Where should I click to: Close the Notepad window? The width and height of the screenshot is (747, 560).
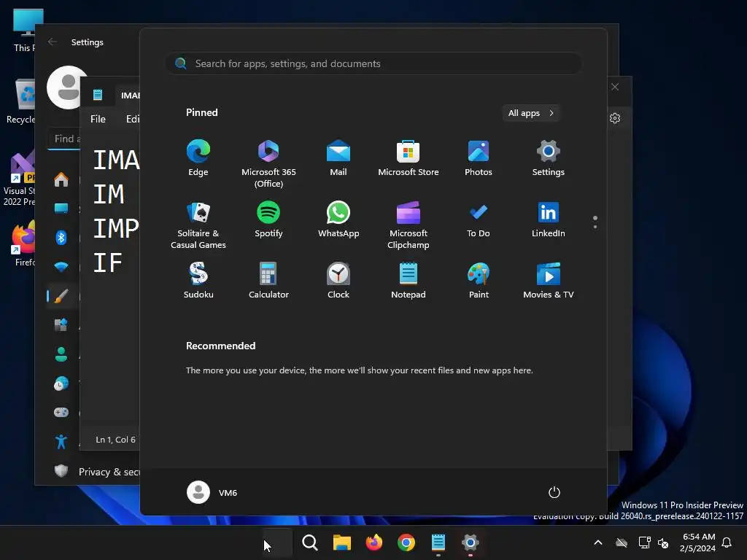coord(615,87)
